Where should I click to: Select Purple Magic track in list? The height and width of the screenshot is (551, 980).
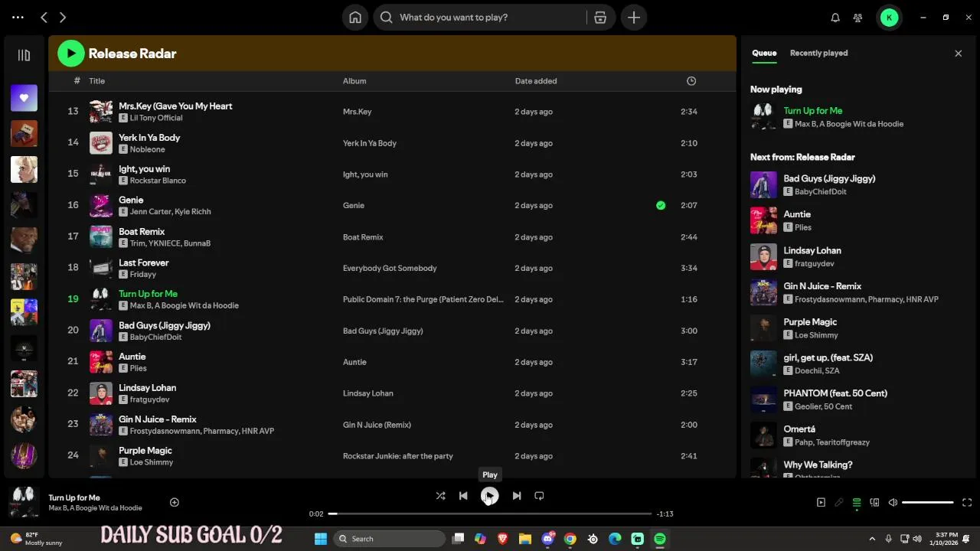point(145,451)
